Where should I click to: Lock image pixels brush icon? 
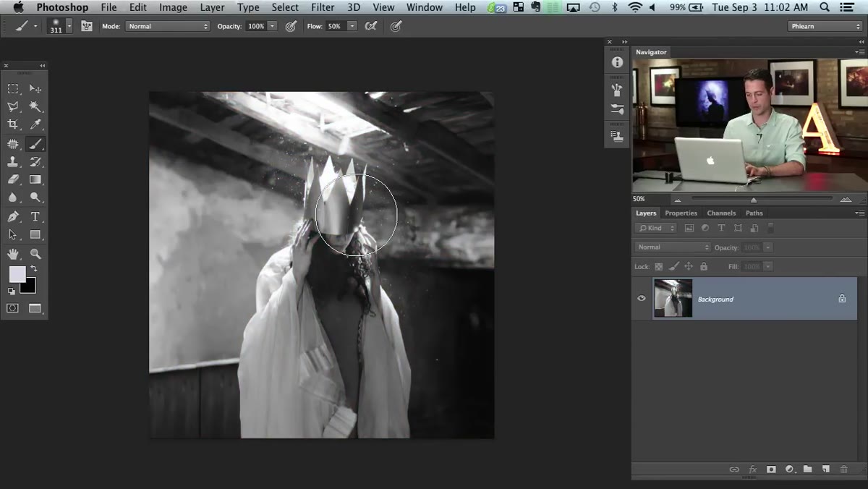[674, 266]
